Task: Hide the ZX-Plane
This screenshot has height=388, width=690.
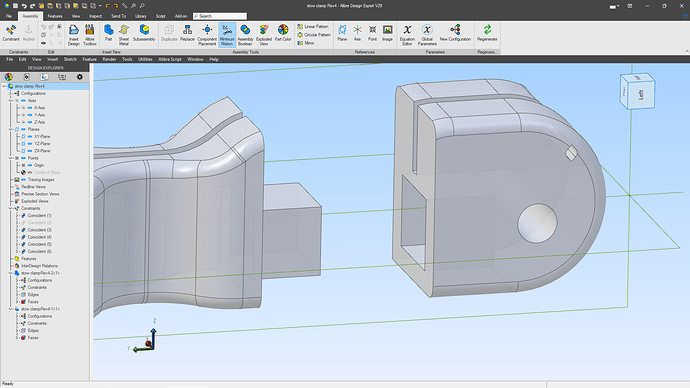Action: pos(30,151)
